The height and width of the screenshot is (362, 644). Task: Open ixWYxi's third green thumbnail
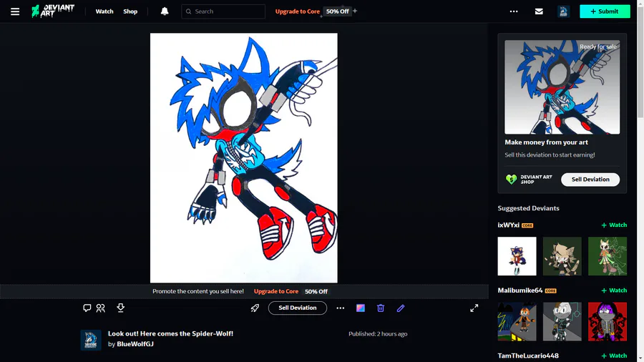[608, 256]
